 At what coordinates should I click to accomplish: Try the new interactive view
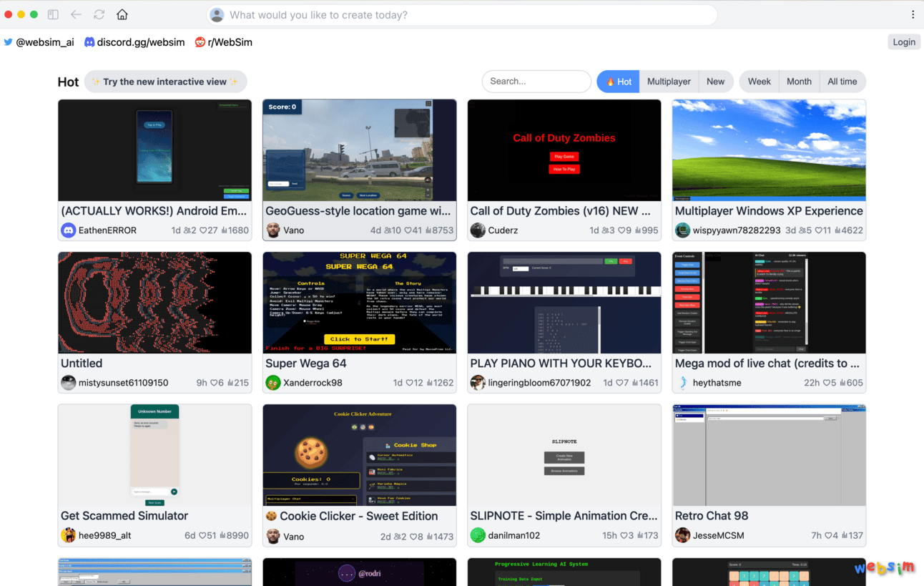165,82
